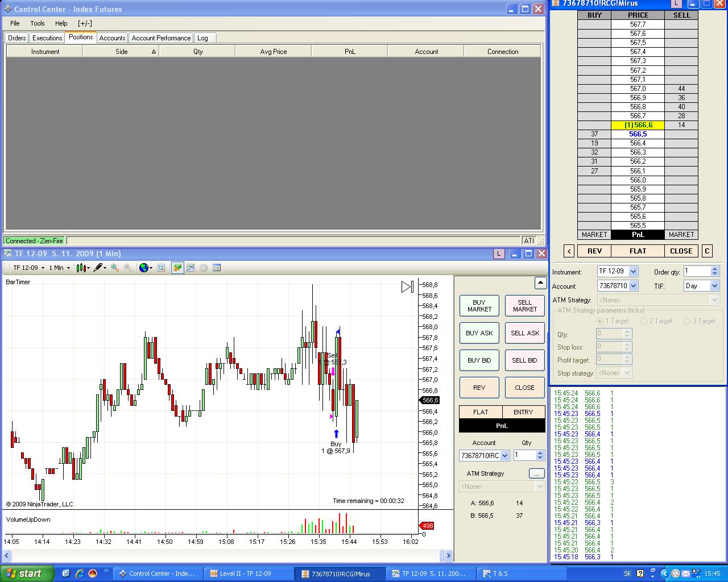Click the chart window title icon
The width and height of the screenshot is (728, 582).
pyautogui.click(x=8, y=253)
